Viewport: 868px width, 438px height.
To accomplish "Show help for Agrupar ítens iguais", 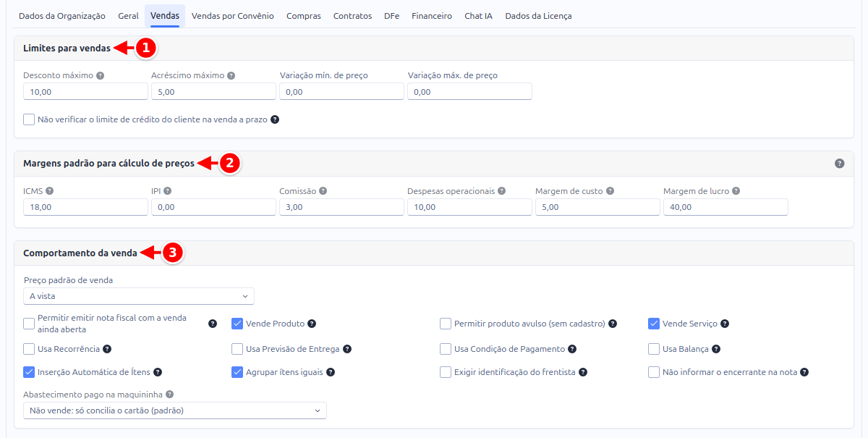I will tap(331, 372).
